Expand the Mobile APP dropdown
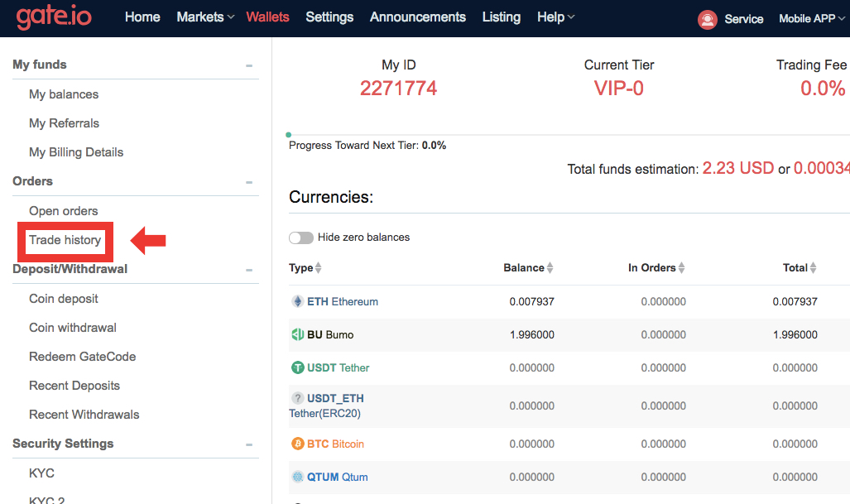 point(811,18)
